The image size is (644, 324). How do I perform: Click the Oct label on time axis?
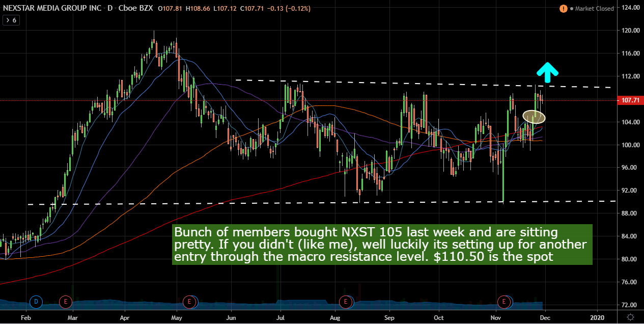[439, 317]
